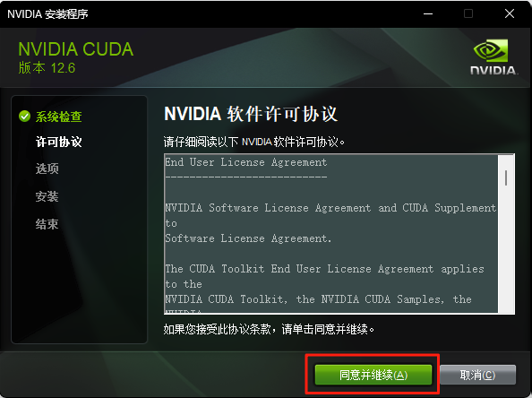Click the line starting 'The CUDA Toolkit End User'
The image size is (532, 398).
(x=325, y=269)
